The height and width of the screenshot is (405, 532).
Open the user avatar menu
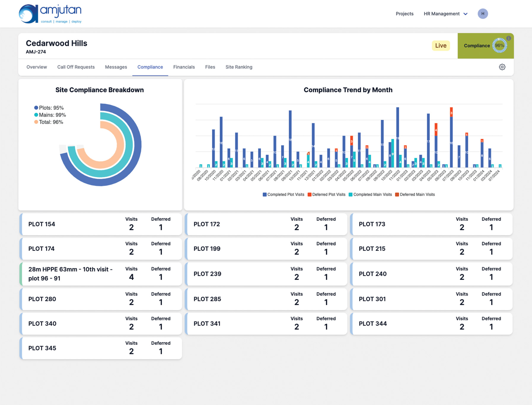[483, 14]
